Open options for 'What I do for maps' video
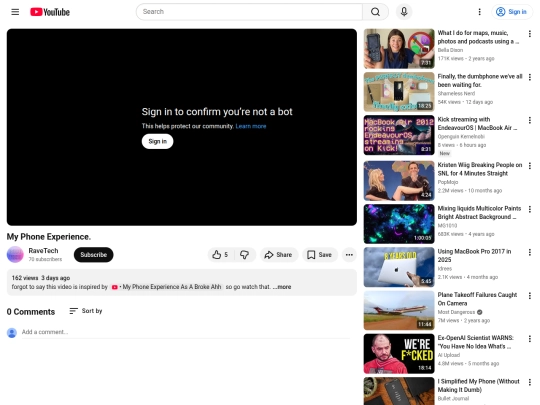 [530, 34]
